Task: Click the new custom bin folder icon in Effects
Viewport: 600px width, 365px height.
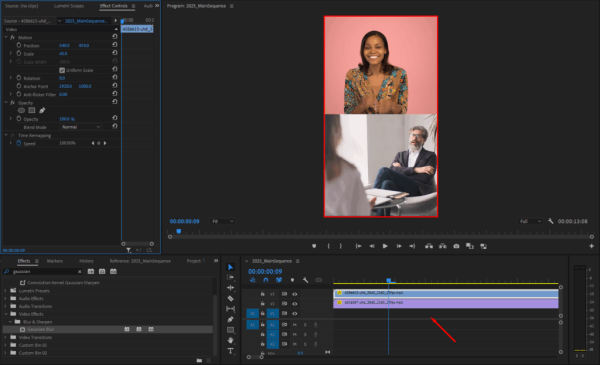Action: pyautogui.click(x=199, y=360)
